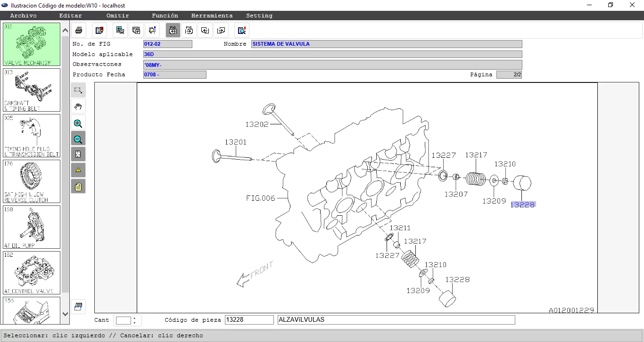This screenshot has width=644, height=342.
Task: Click the search document icon in the toolbar
Action: coord(242,31)
